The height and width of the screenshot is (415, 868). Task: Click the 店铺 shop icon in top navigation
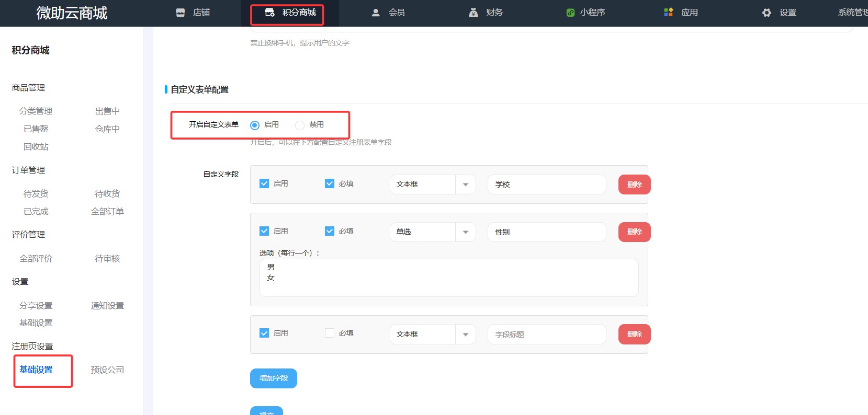(x=181, y=13)
